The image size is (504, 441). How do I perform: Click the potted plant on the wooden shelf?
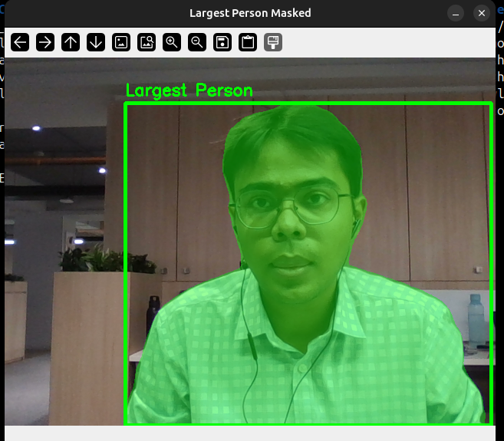[x=92, y=260]
